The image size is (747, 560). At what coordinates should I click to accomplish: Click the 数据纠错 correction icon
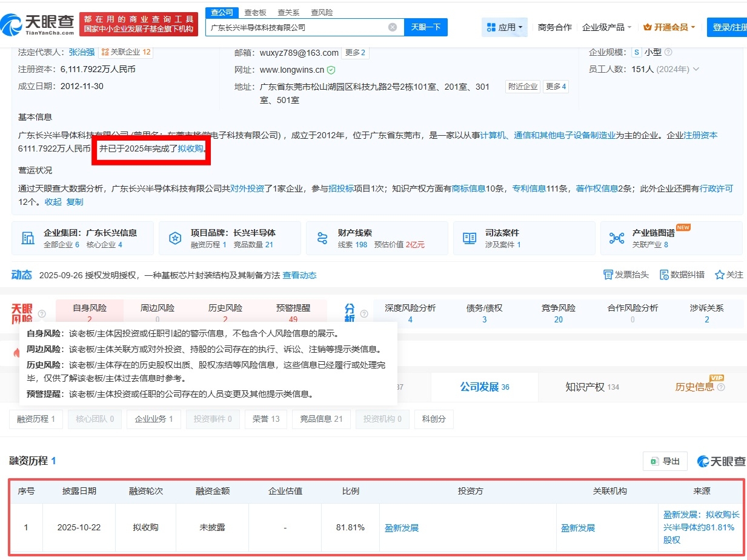pos(664,275)
